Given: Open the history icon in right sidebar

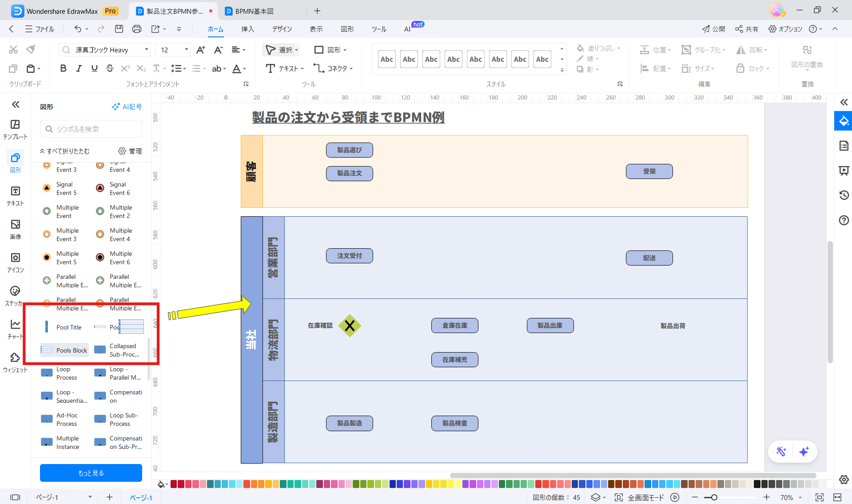Looking at the screenshot, I should pyautogui.click(x=844, y=195).
